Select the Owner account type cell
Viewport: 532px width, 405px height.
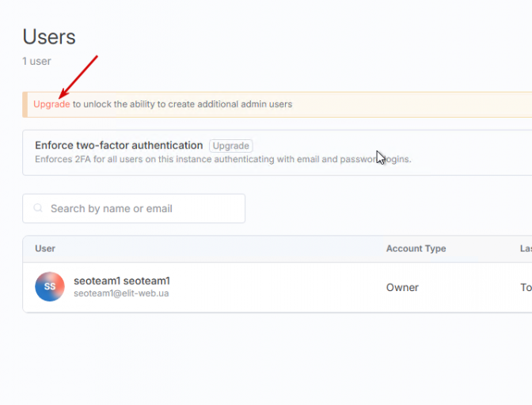402,287
